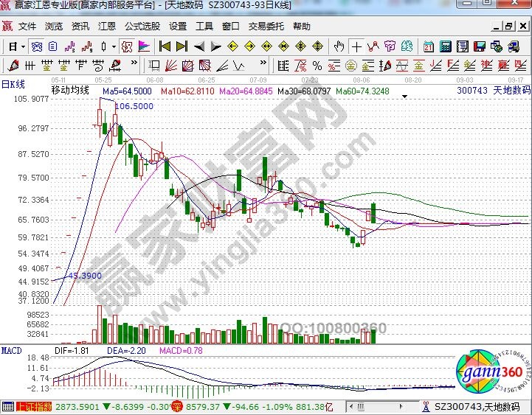Image resolution: width=532 pixels, height=415 pixels.
Task: Click the yellow left-arrow diamond icon
Action: 232,46
